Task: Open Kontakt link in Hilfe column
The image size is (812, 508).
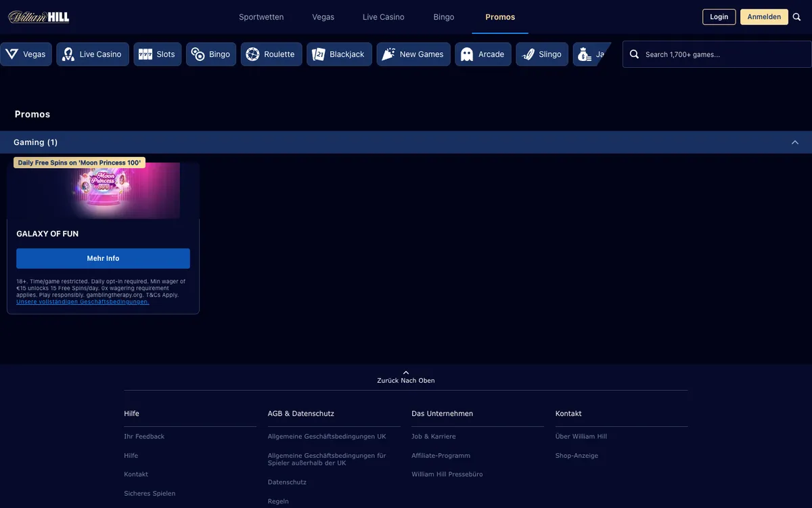Action: point(136,474)
